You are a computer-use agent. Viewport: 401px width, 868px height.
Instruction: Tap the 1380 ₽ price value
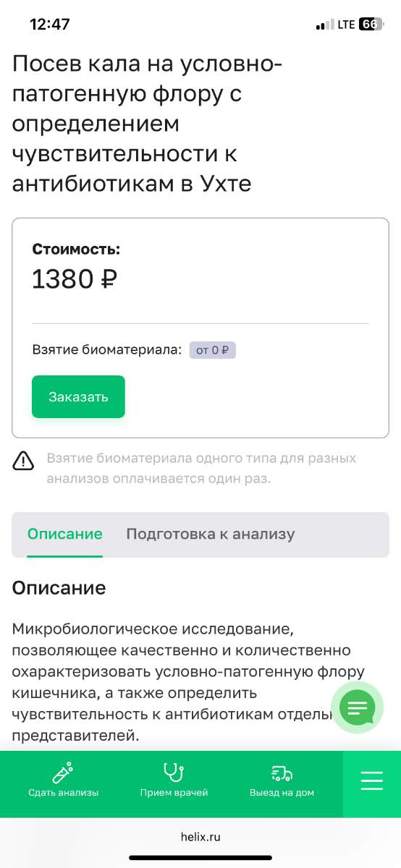coord(75,279)
